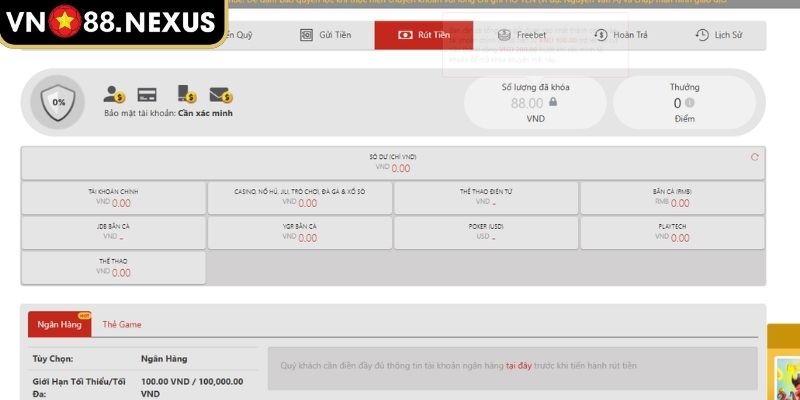
Task: Open the game promo thumbnail at right edge
Action: [x=787, y=378]
